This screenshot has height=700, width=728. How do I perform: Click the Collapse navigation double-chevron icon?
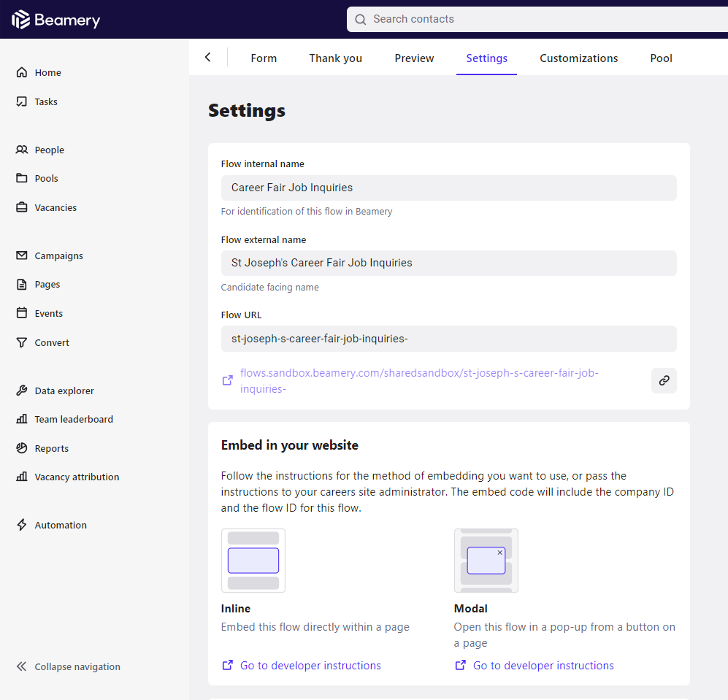point(22,666)
